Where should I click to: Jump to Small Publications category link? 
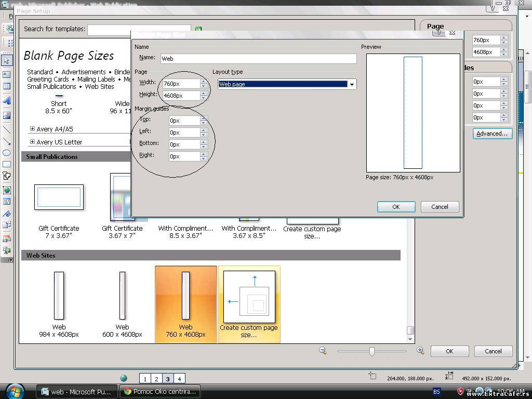[x=51, y=87]
